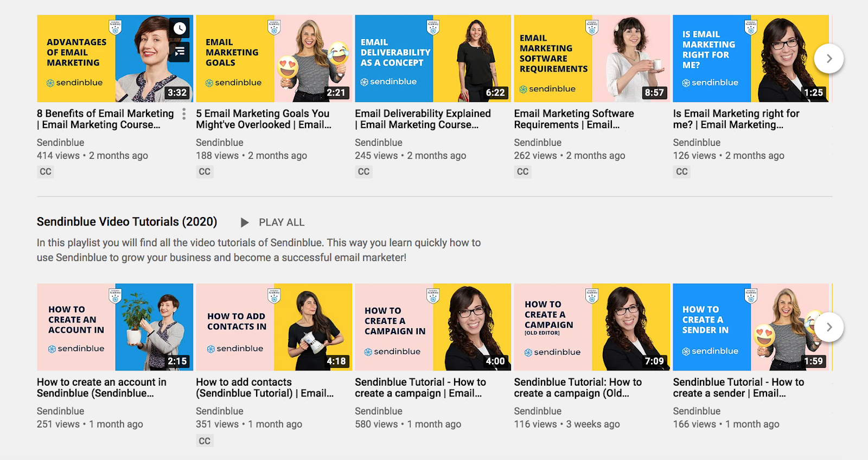Click Add to queue icon on first thumbnail
The width and height of the screenshot is (868, 460).
pos(180,52)
